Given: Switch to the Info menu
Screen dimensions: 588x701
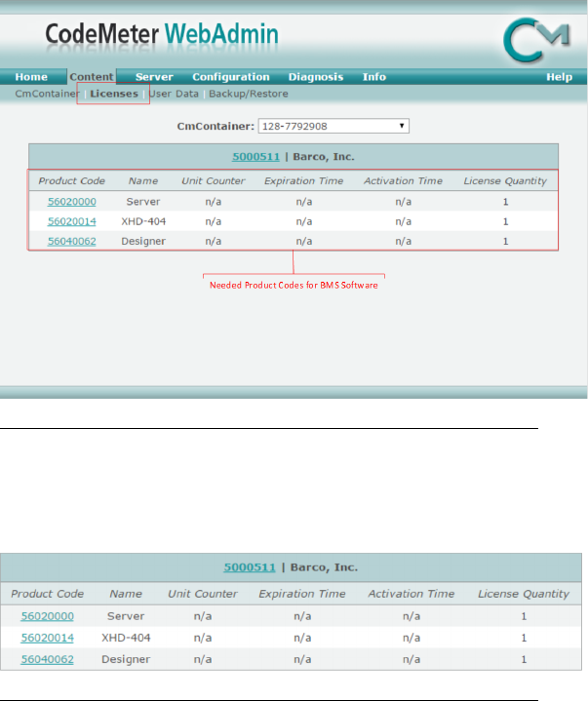Looking at the screenshot, I should click(x=373, y=77).
